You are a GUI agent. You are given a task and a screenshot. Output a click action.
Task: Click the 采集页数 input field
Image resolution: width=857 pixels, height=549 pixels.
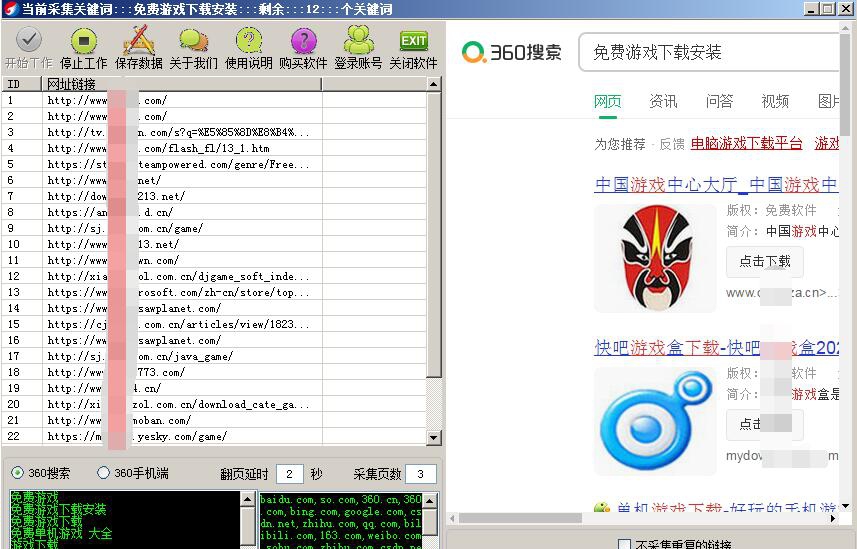[x=421, y=474]
